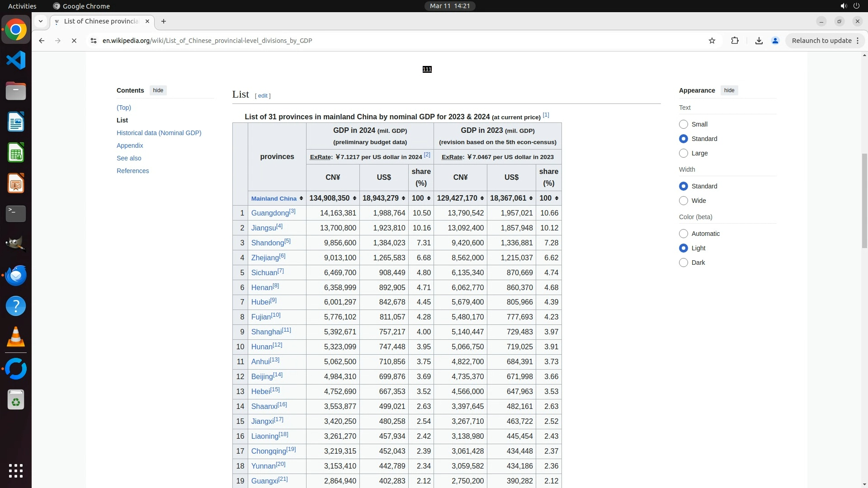
Task: Hide the Contents sidebar
Action: pos(158,90)
